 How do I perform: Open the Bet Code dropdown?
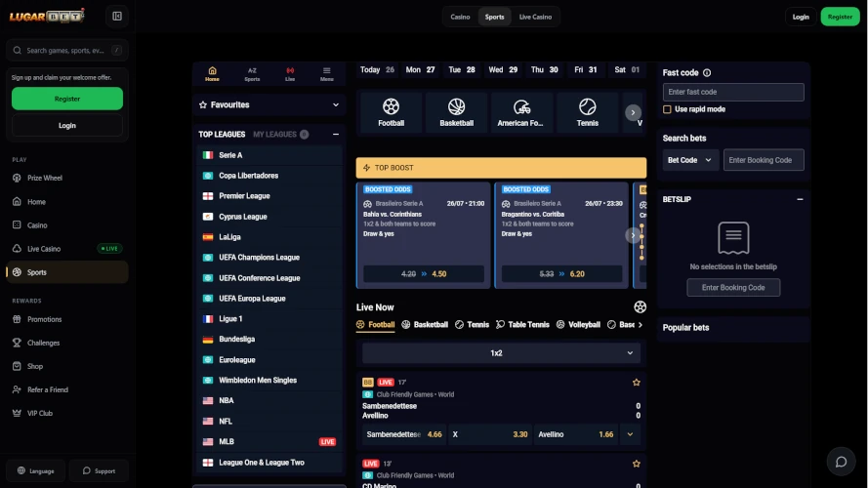[689, 160]
